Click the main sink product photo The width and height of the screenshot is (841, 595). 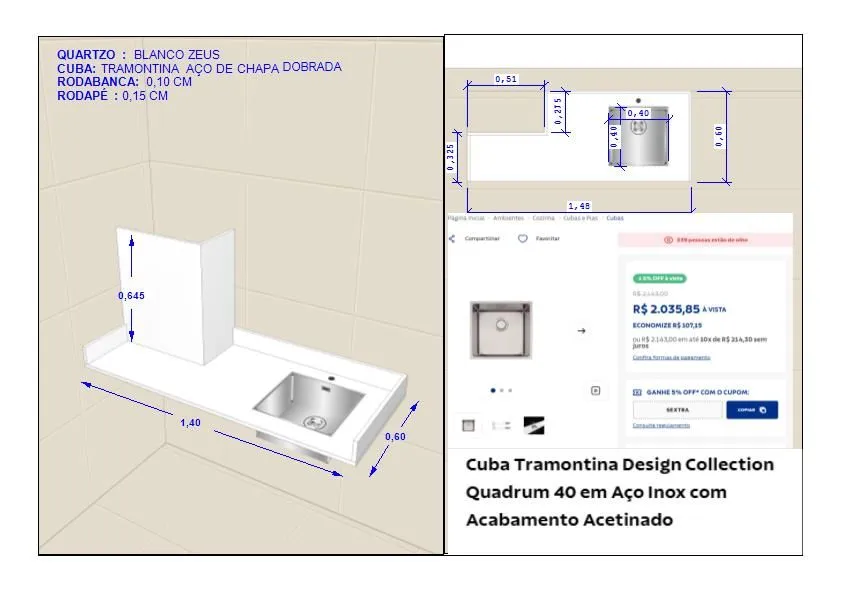[501, 330]
